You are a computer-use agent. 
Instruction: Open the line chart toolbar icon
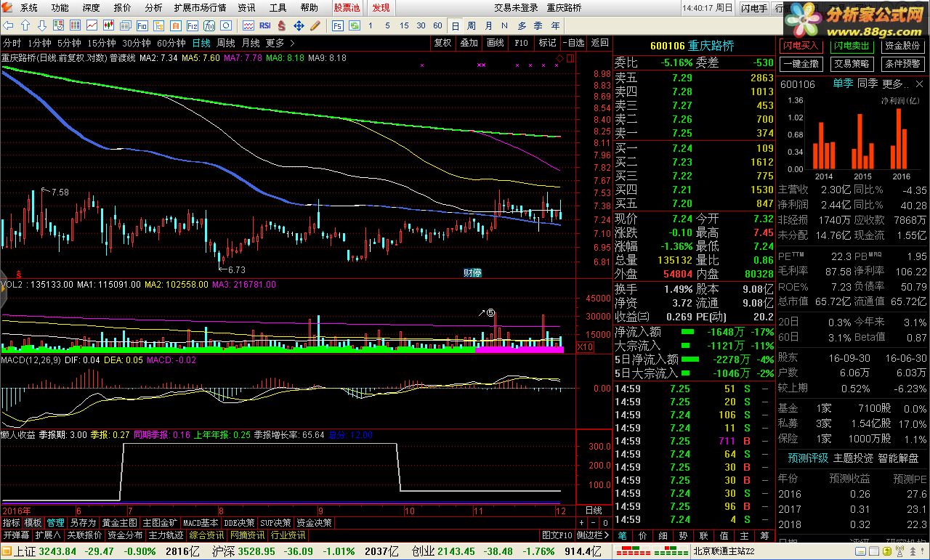click(92, 25)
